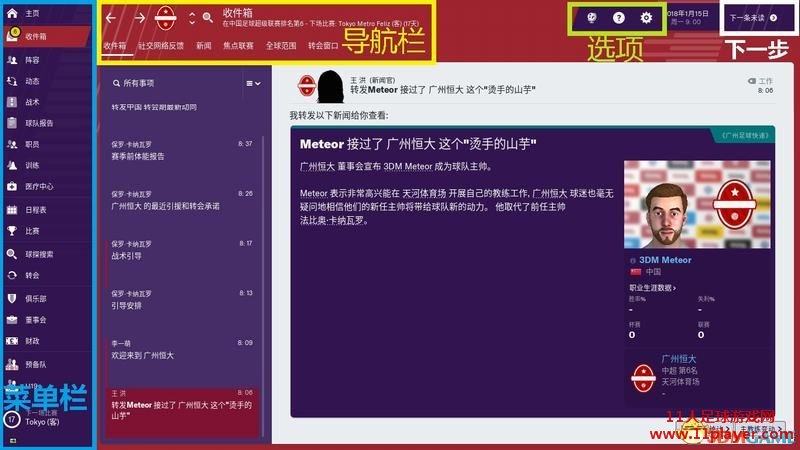Viewport: 800px width, 450px height.
Task: Click the 3DM Meteor manager portrait thumbnail
Action: pyautogui.click(x=697, y=204)
